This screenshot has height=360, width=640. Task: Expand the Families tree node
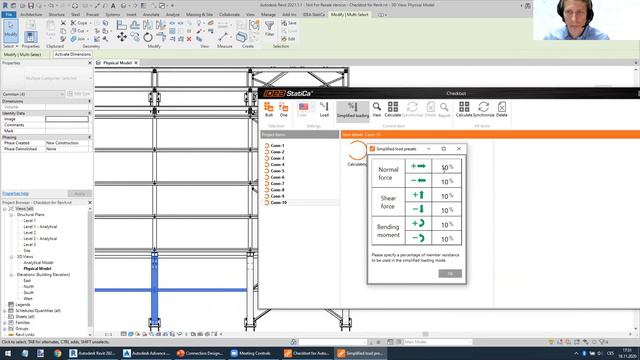[x=5, y=322]
